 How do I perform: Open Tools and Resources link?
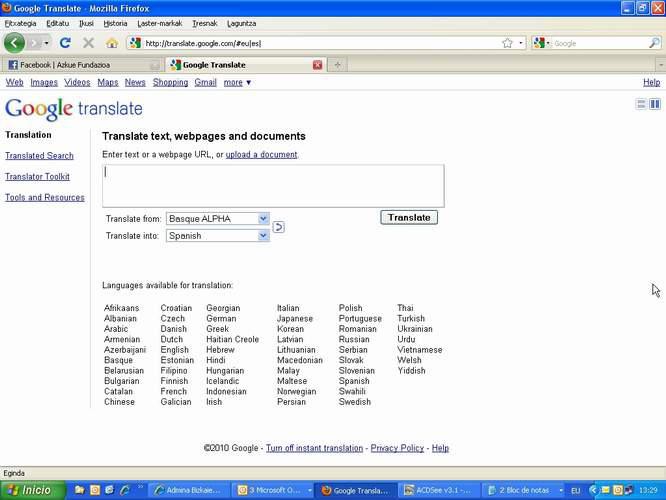tap(45, 198)
